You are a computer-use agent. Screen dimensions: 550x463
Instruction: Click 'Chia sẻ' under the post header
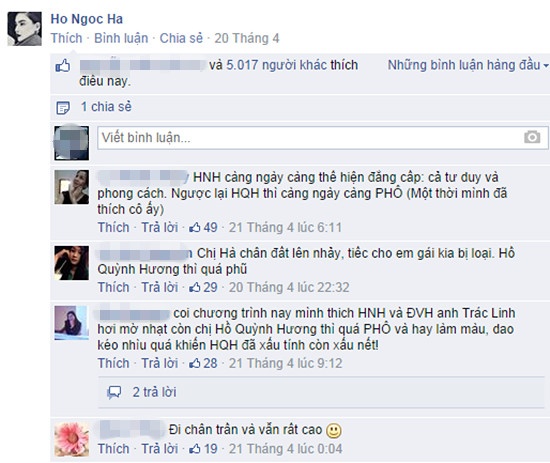tap(181, 38)
